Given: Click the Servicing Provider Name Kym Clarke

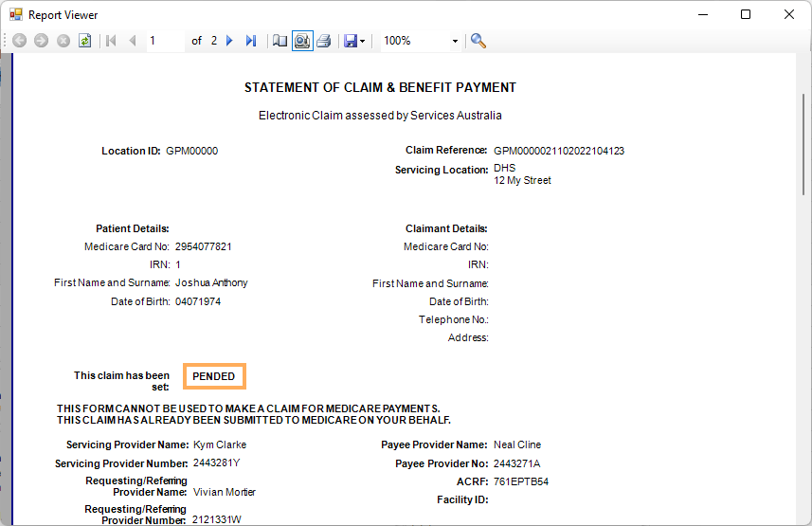Looking at the screenshot, I should (220, 444).
